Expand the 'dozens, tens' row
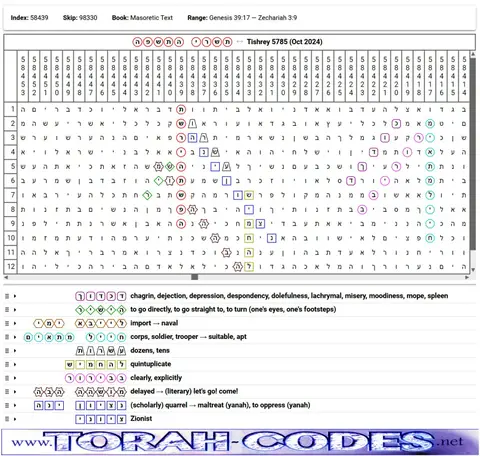The width and height of the screenshot is (480, 456). 15,351
